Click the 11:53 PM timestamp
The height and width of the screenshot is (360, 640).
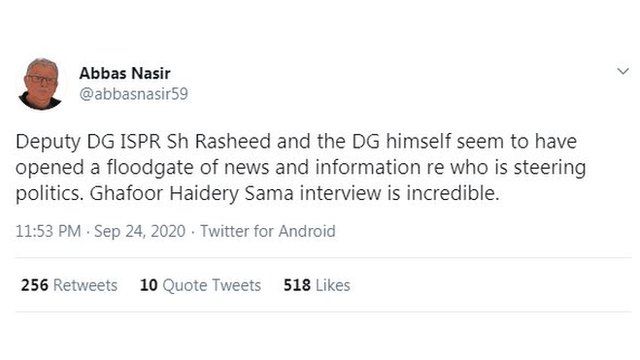[x=48, y=231]
